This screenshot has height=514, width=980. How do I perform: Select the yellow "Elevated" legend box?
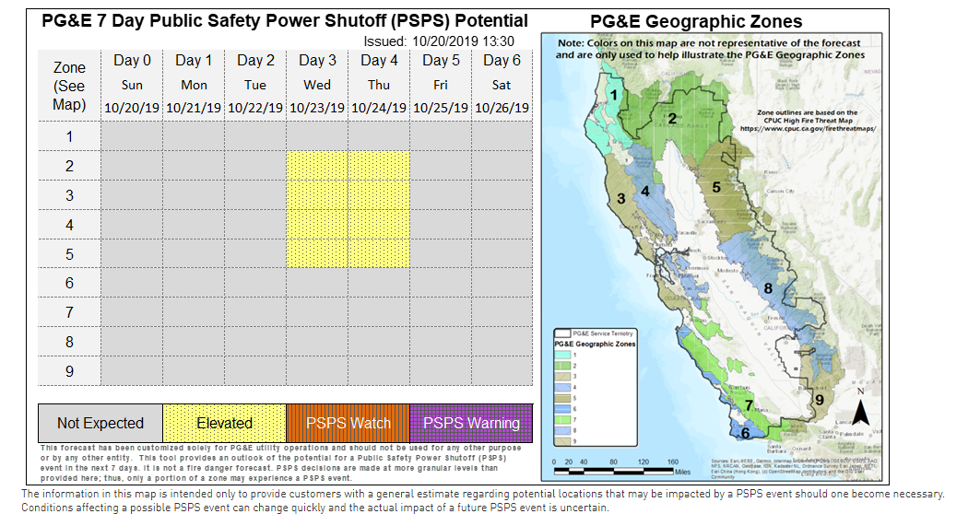(224, 424)
